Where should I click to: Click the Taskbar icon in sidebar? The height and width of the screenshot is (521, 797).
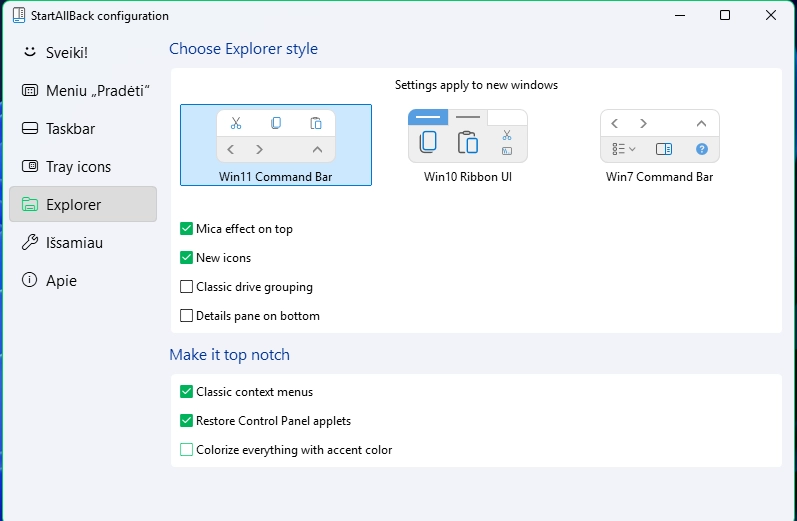30,128
